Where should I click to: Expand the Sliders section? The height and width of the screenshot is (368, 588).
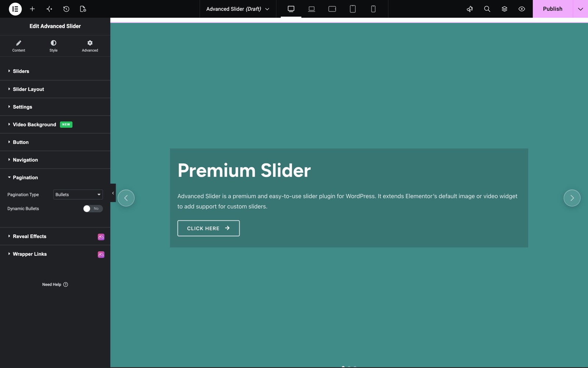(55, 71)
